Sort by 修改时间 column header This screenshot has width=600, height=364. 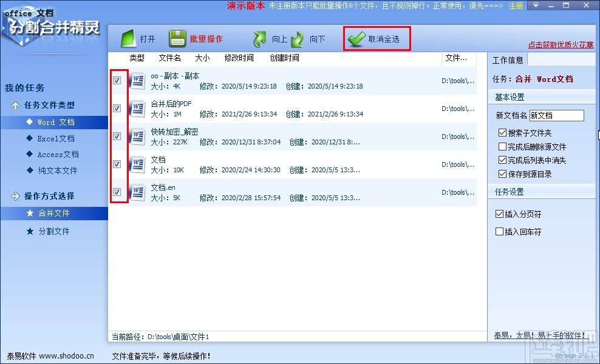tap(239, 58)
